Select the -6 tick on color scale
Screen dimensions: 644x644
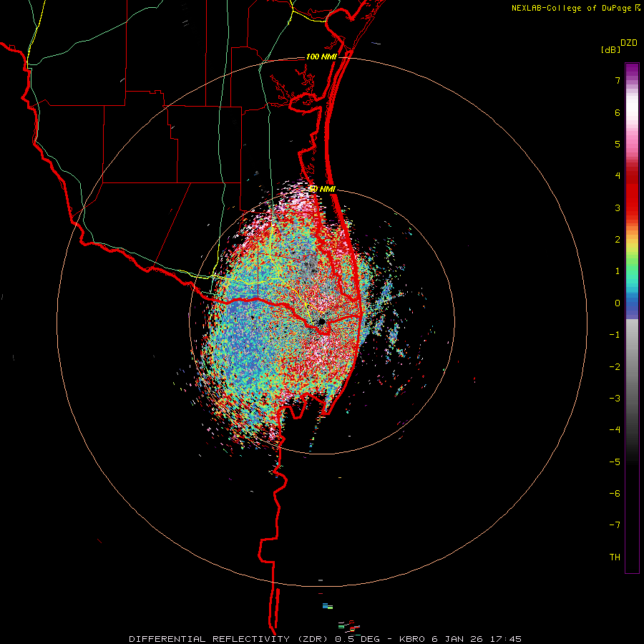point(615,494)
